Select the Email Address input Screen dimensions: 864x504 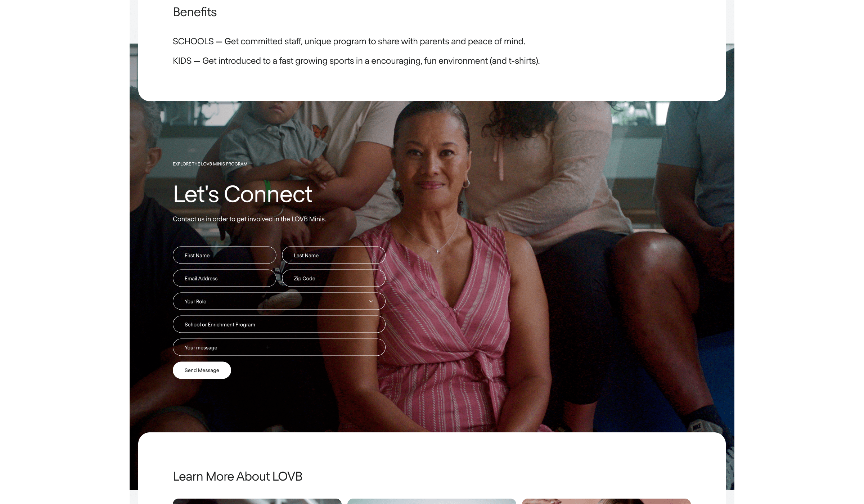click(x=224, y=278)
